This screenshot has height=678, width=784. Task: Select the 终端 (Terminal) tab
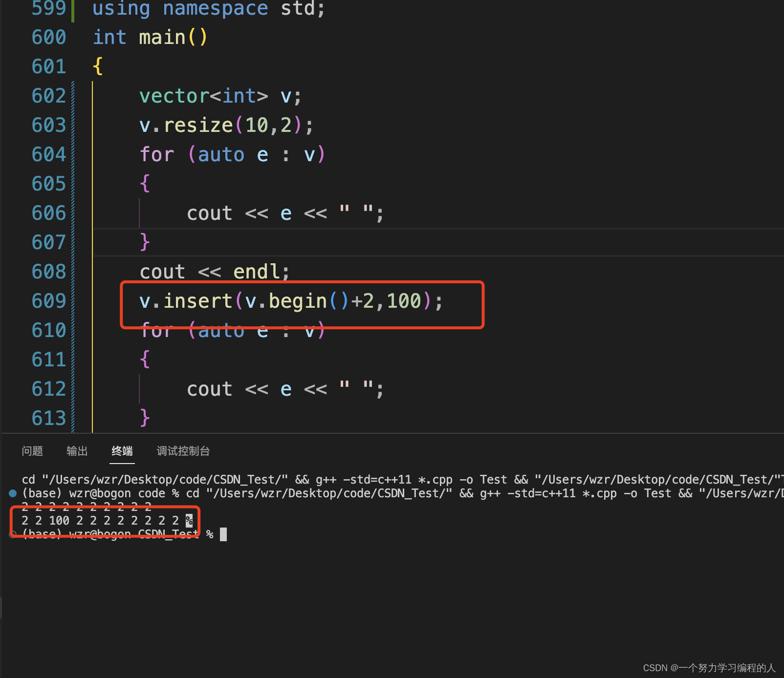pos(122,451)
